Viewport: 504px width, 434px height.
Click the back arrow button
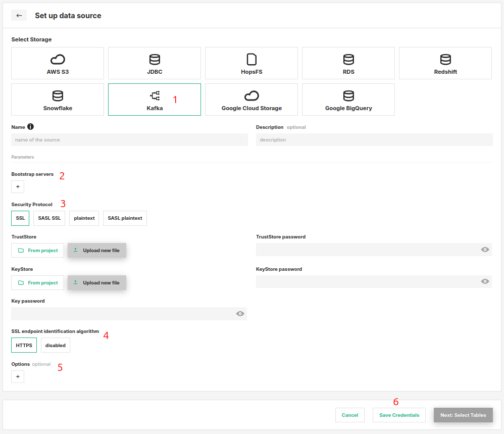coord(19,16)
